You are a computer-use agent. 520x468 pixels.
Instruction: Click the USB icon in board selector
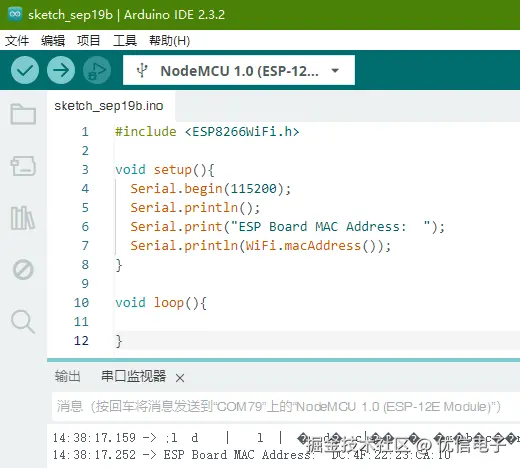tap(142, 71)
